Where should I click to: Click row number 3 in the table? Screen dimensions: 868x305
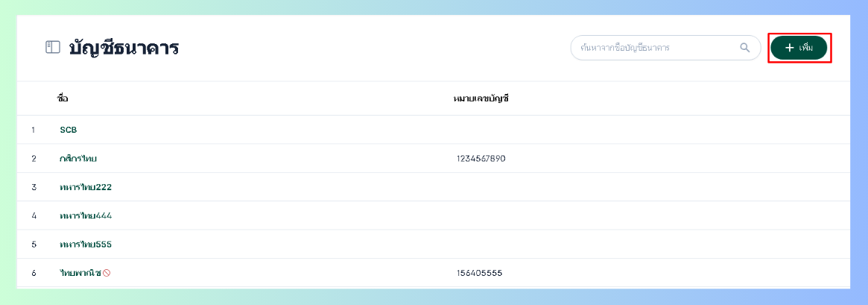(34, 187)
